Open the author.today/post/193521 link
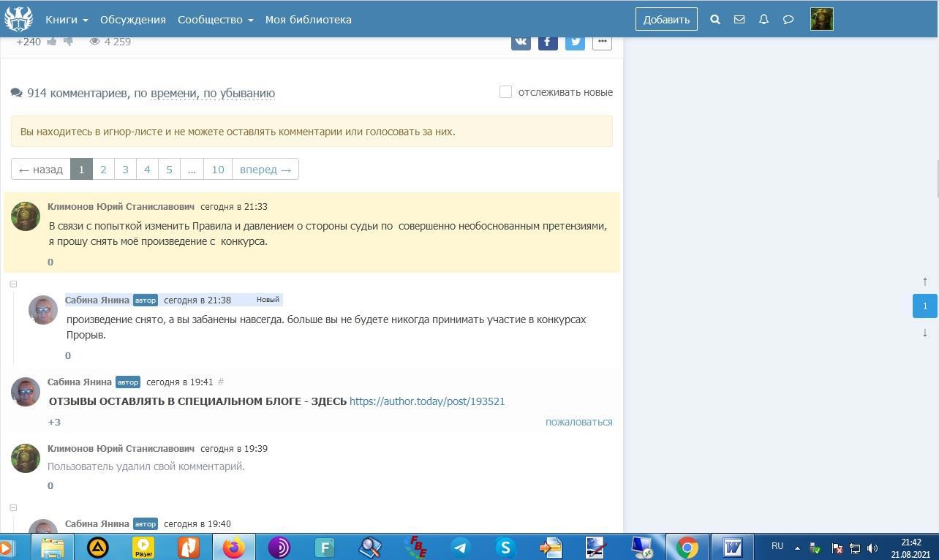The image size is (939, 560). pos(427,401)
